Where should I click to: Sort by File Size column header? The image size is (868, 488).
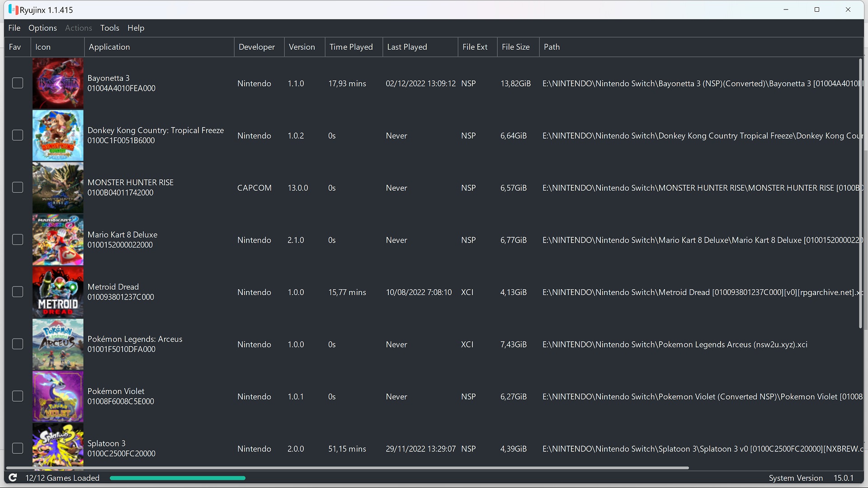[x=518, y=47]
